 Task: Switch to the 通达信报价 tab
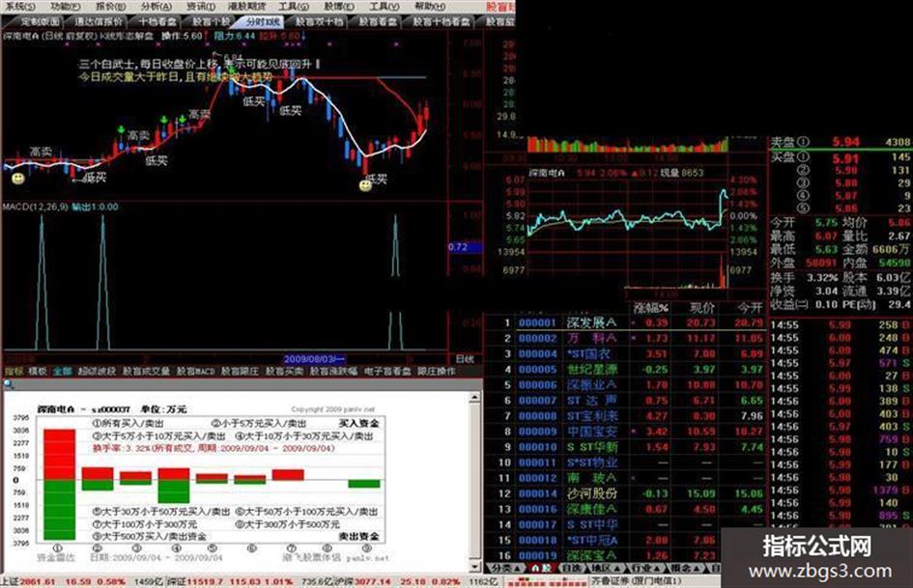pos(99,22)
